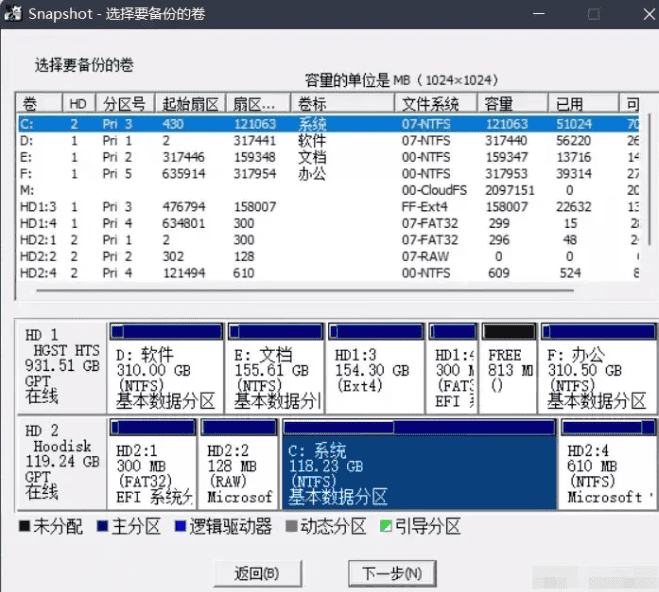Click the dark blue 主分区 legend swatch
Screen dimensions: 659x592
[103, 526]
